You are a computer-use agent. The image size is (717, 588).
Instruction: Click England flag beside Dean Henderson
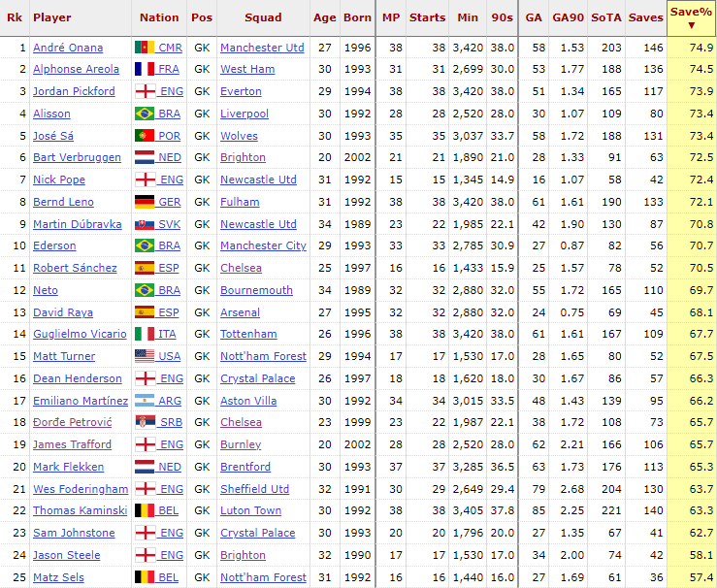[x=146, y=378]
